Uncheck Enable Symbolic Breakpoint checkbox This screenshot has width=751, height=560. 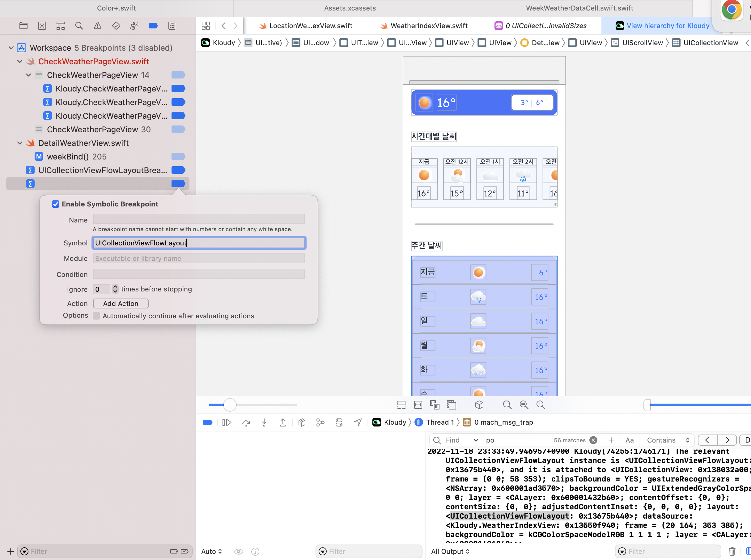(x=56, y=204)
